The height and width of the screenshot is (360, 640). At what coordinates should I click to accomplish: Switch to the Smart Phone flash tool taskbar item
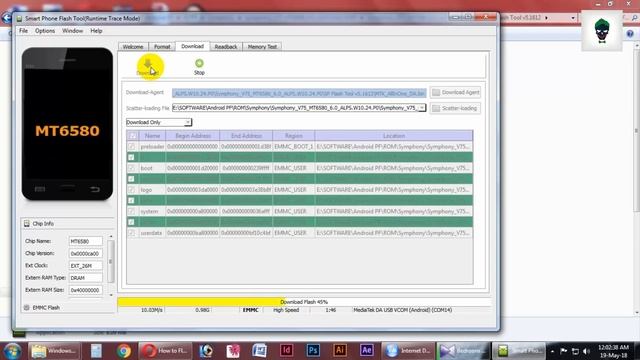pyautogui.click(x=518, y=351)
